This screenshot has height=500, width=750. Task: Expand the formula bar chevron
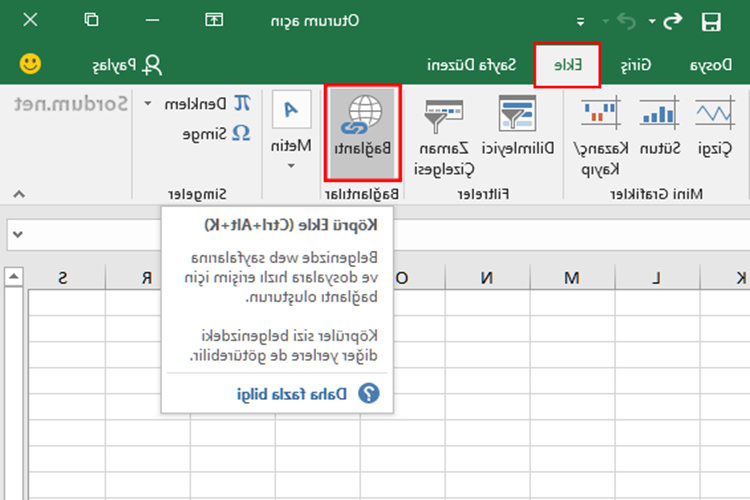[x=18, y=234]
